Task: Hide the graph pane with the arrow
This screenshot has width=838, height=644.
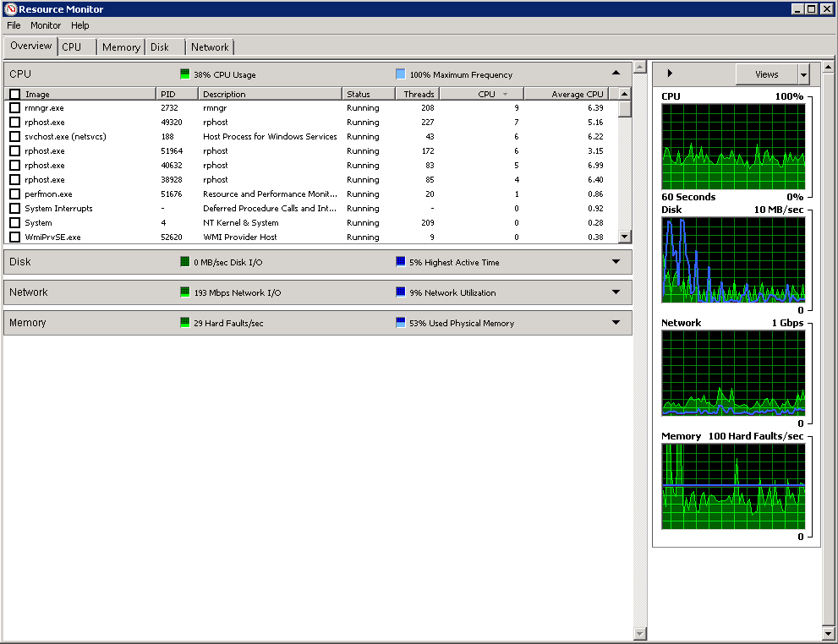Action: pyautogui.click(x=670, y=74)
